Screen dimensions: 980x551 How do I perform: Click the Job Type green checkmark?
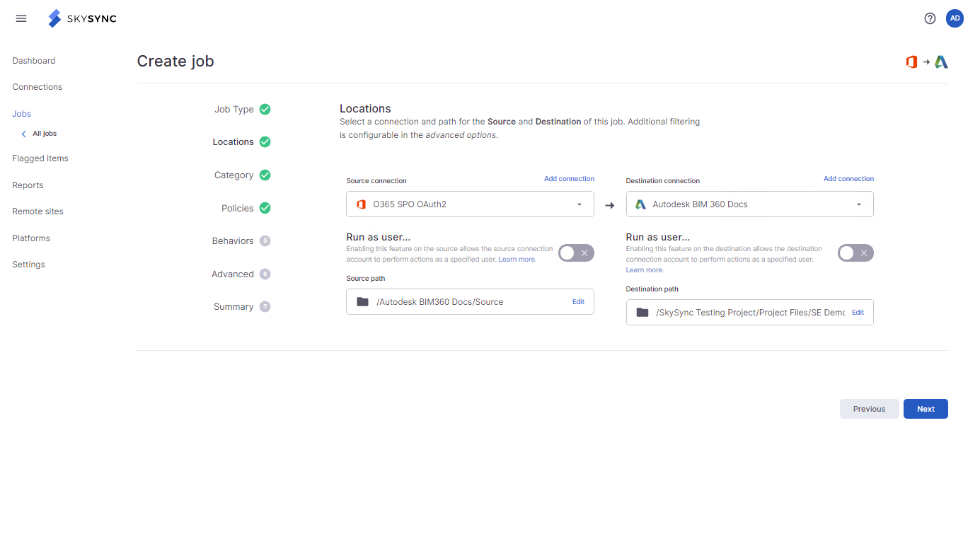coord(265,109)
